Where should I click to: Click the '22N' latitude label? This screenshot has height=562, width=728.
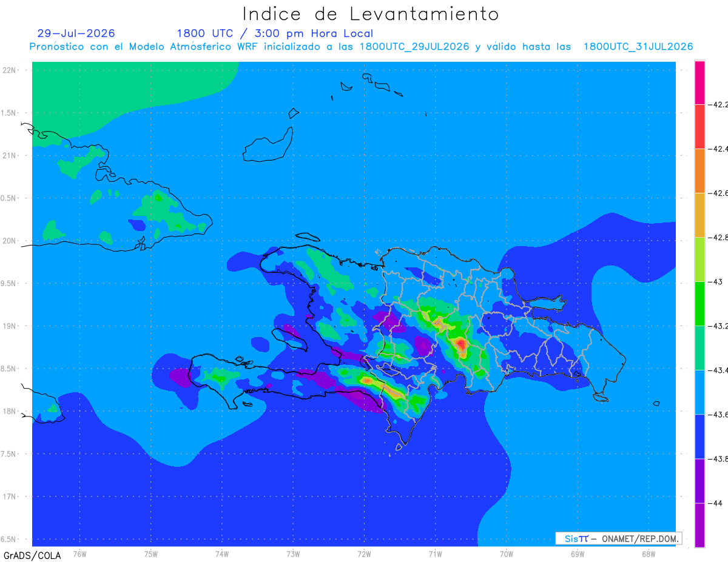(x=10, y=70)
